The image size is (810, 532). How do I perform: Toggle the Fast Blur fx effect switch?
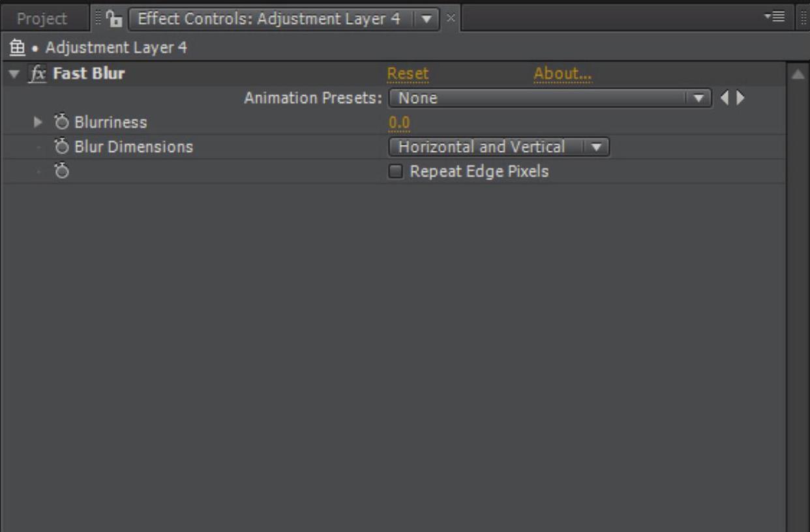(38, 74)
